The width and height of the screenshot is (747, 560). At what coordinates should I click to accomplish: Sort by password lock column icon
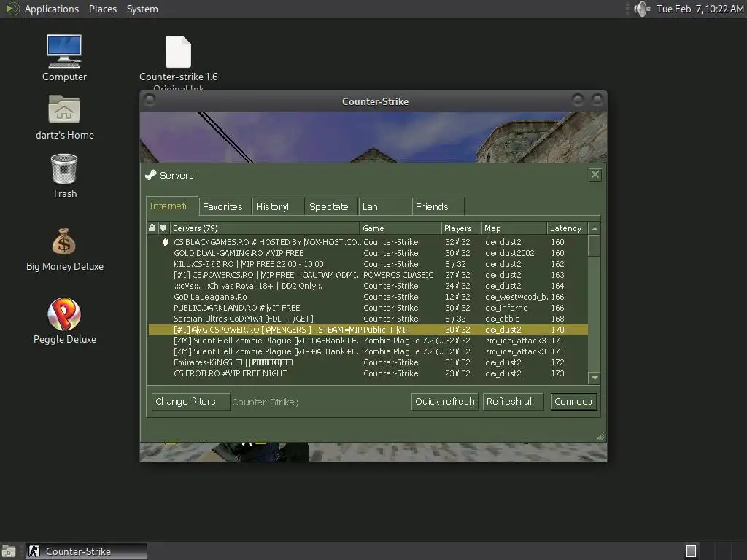[152, 228]
